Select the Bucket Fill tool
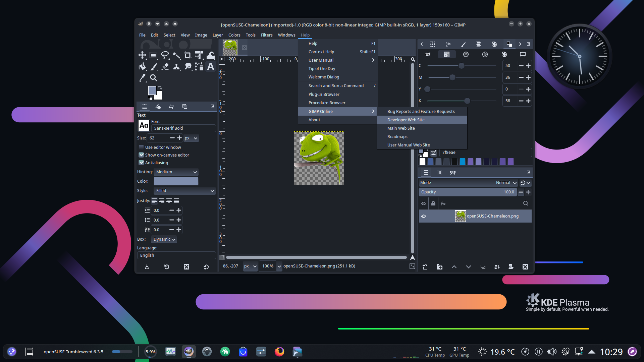 pyautogui.click(x=142, y=67)
